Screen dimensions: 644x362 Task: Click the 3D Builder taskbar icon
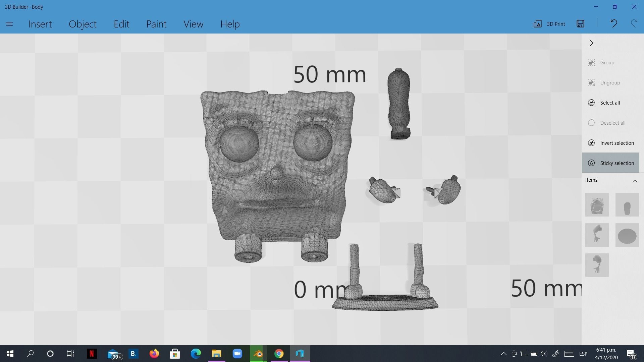300,354
